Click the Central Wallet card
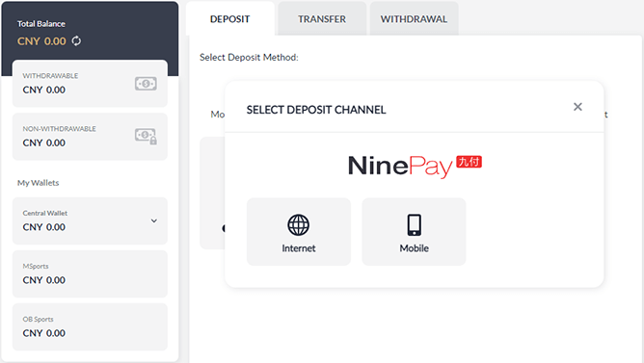The width and height of the screenshot is (644, 363). (90, 221)
